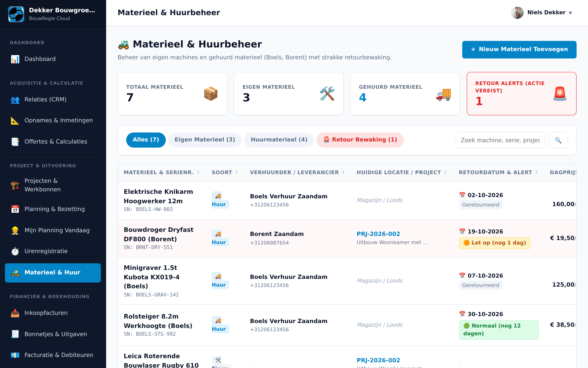Viewport: 588px width, 368px height.
Task: Open Facturatie & Debiteuren page
Action: click(x=53, y=355)
